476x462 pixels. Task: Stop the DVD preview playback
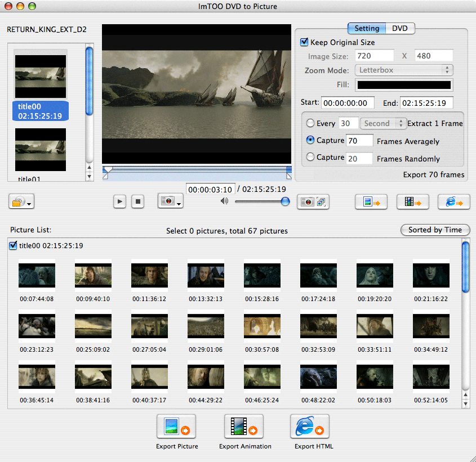(138, 201)
